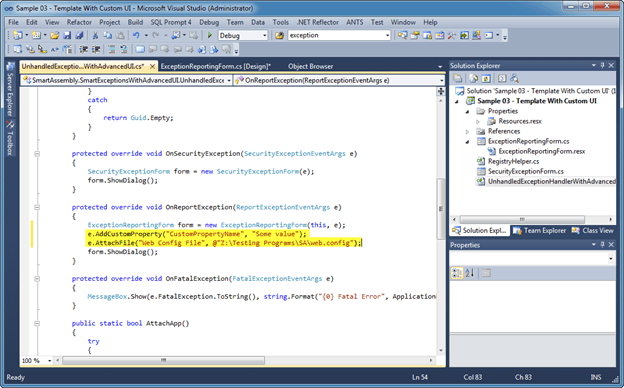This screenshot has height=388, width=624.
Task: Cut selection with the scissors icon
Action: [x=96, y=35]
